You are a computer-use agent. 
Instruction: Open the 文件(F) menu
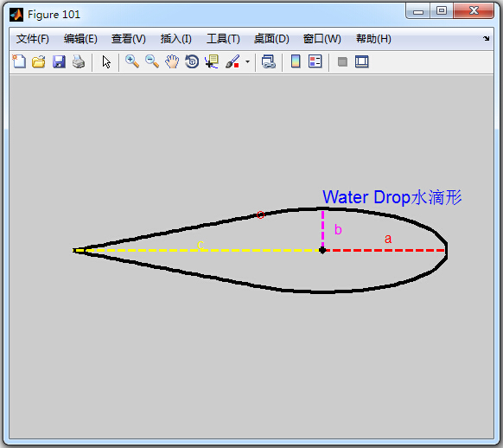[33, 39]
